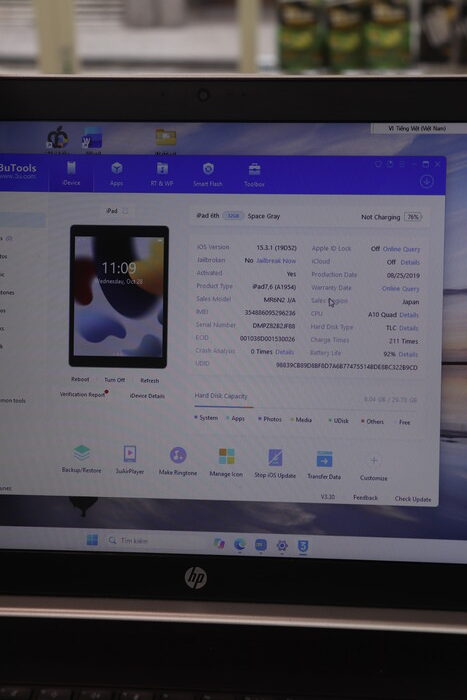Open the iDevice tab in 3uTools

pos(71,174)
